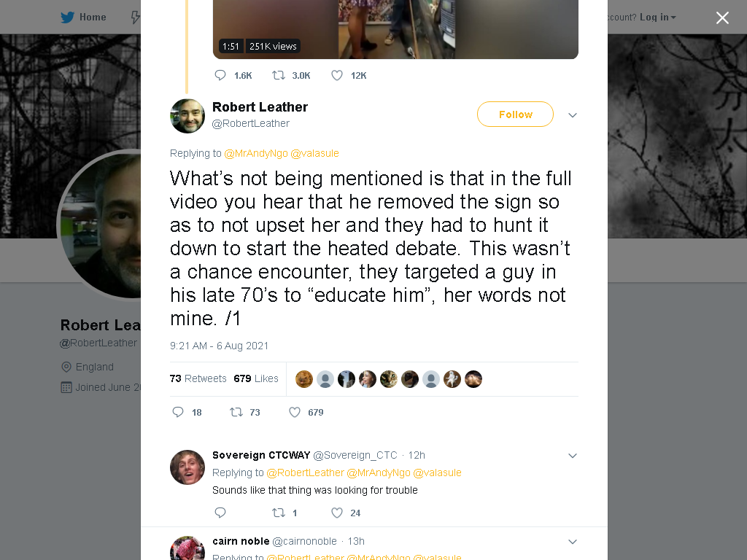Close the tweet overlay with X
Screen dimensions: 747x560
(x=722, y=17)
